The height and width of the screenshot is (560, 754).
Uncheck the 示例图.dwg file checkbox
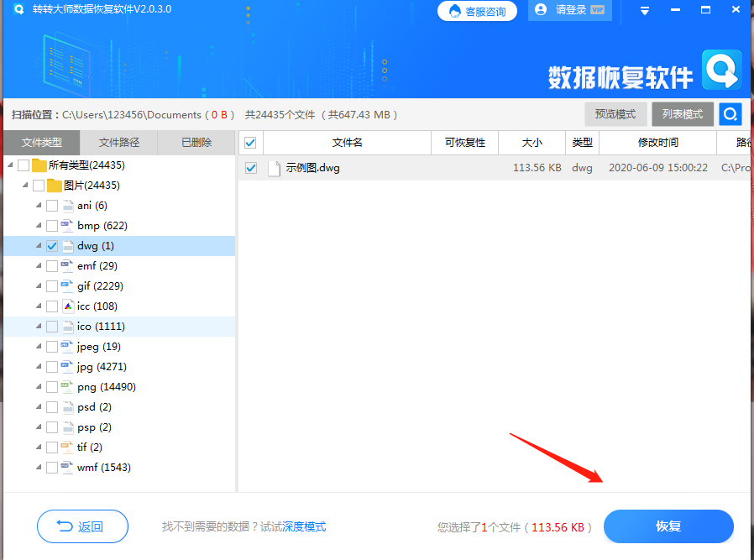pyautogui.click(x=250, y=168)
